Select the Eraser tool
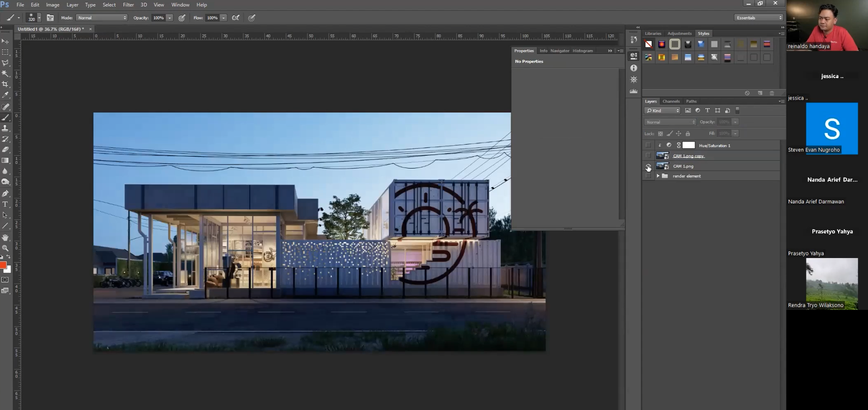This screenshot has width=868, height=410. [6, 150]
